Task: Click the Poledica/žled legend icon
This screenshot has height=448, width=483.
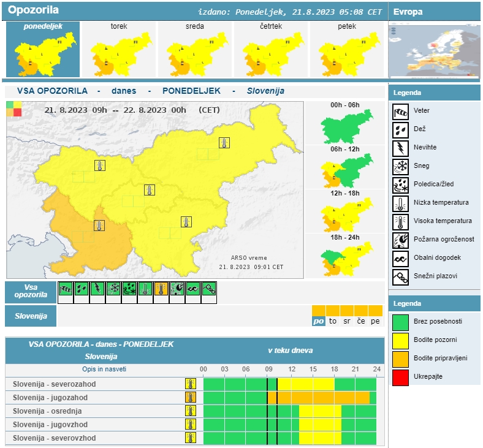Action: click(x=400, y=185)
